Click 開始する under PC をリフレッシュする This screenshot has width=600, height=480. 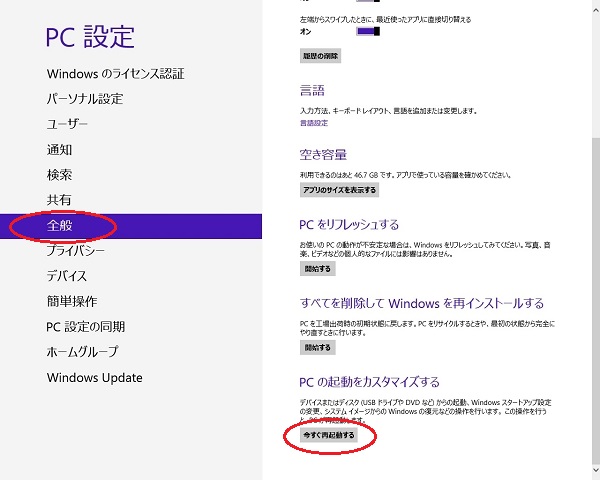pos(318,269)
